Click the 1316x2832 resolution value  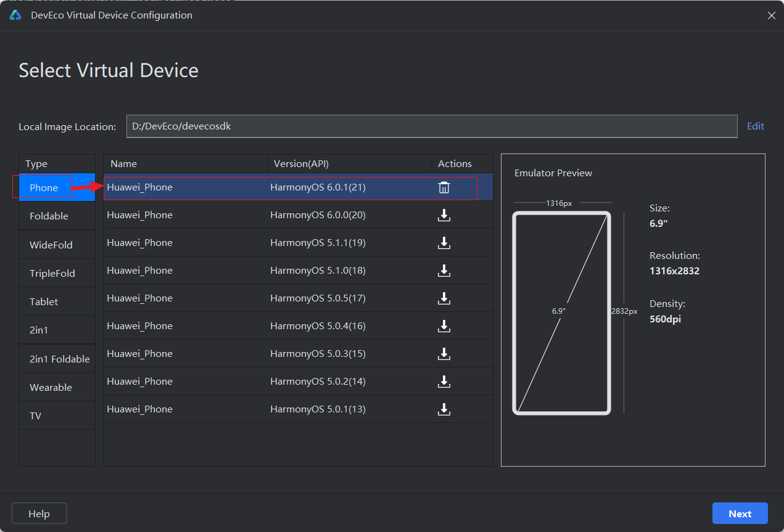tap(674, 271)
